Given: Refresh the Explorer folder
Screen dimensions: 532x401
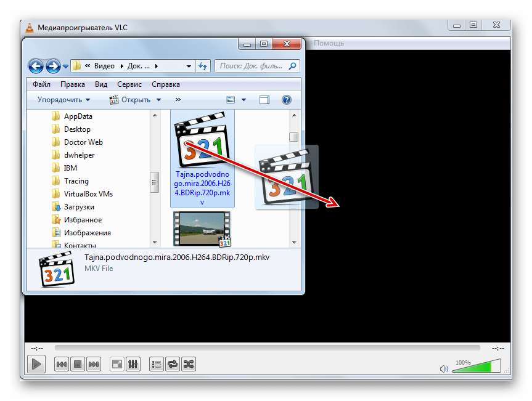Looking at the screenshot, I should coord(203,66).
